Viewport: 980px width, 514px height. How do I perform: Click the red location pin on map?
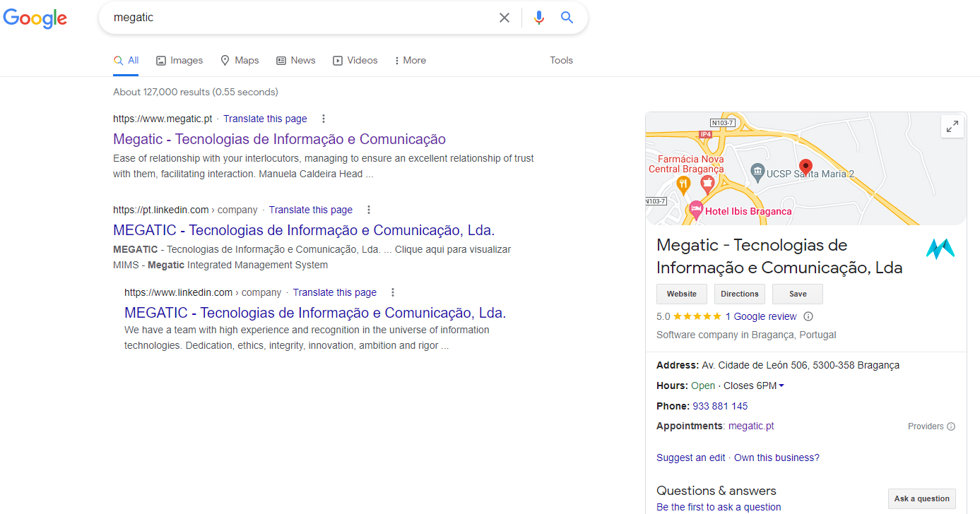pyautogui.click(x=805, y=167)
